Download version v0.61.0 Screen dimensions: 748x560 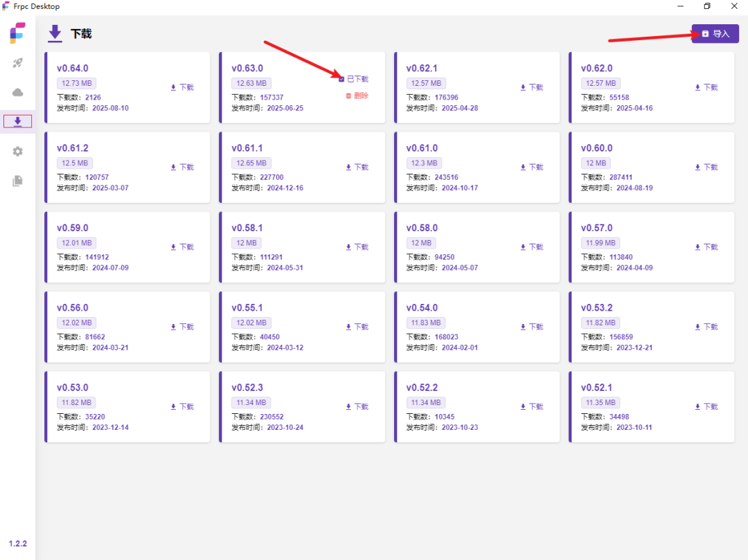point(531,168)
